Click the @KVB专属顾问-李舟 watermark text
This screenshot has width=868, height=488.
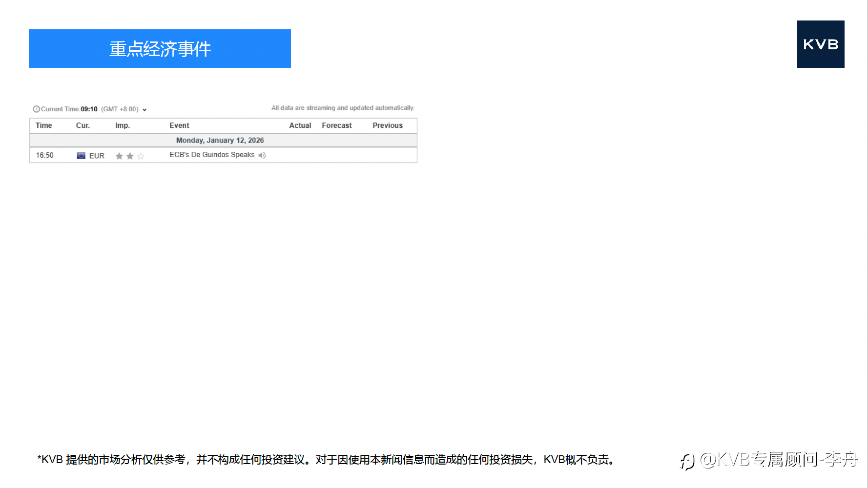779,460
